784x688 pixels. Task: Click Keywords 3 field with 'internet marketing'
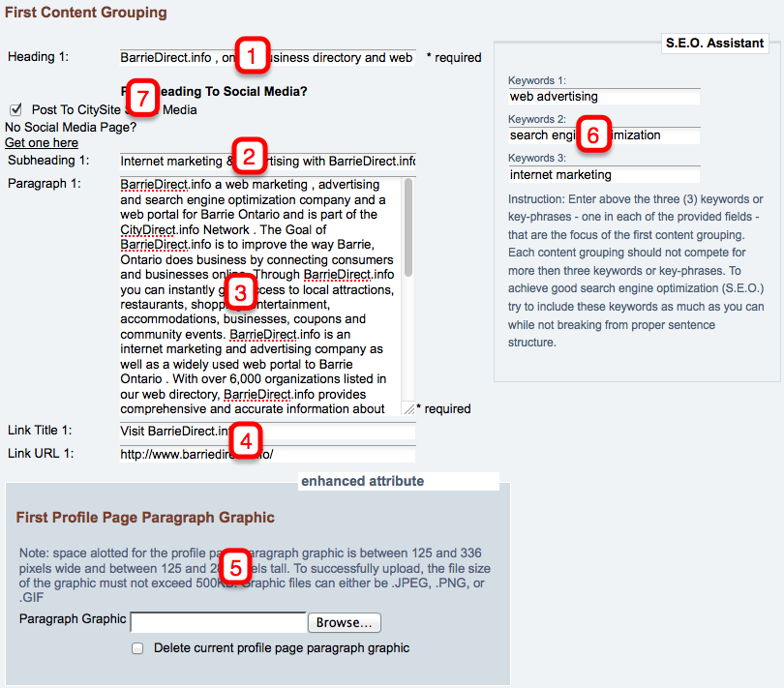(604, 174)
